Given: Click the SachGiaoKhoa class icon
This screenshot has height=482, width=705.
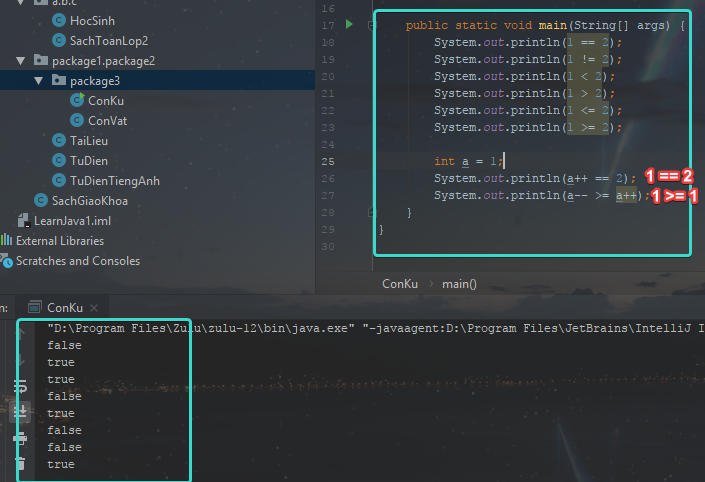Looking at the screenshot, I should [41, 200].
